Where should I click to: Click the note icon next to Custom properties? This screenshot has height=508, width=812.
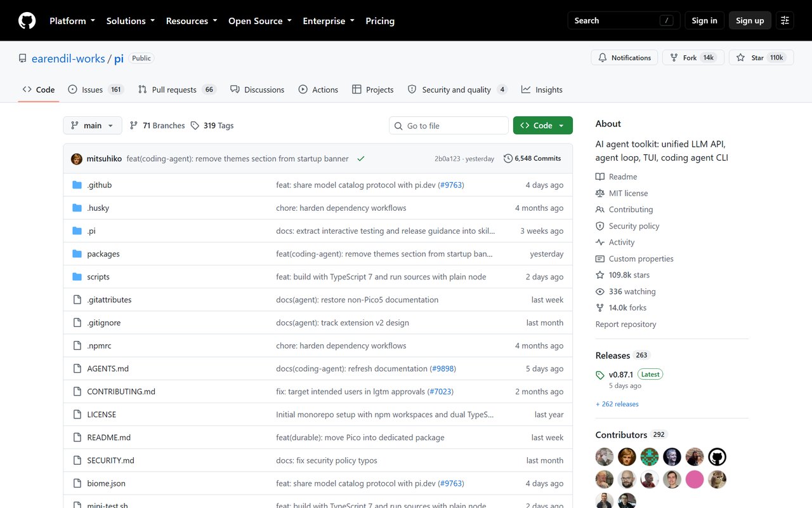coord(600,258)
